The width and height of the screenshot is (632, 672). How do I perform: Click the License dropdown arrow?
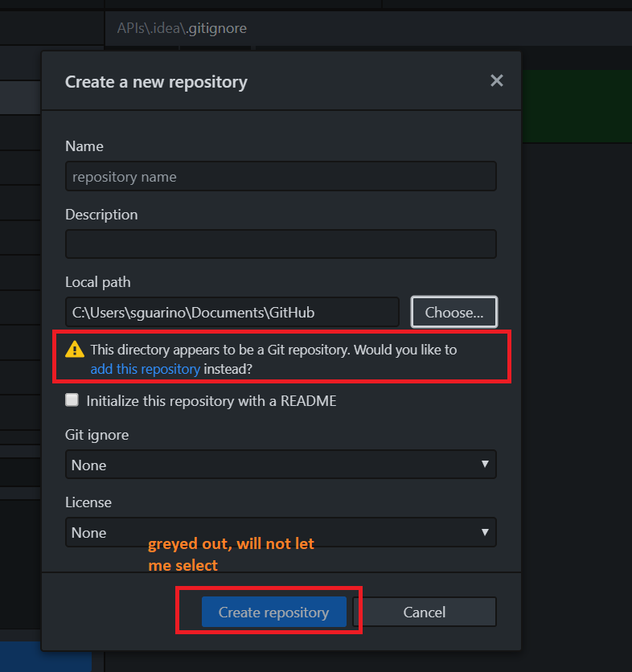[485, 532]
